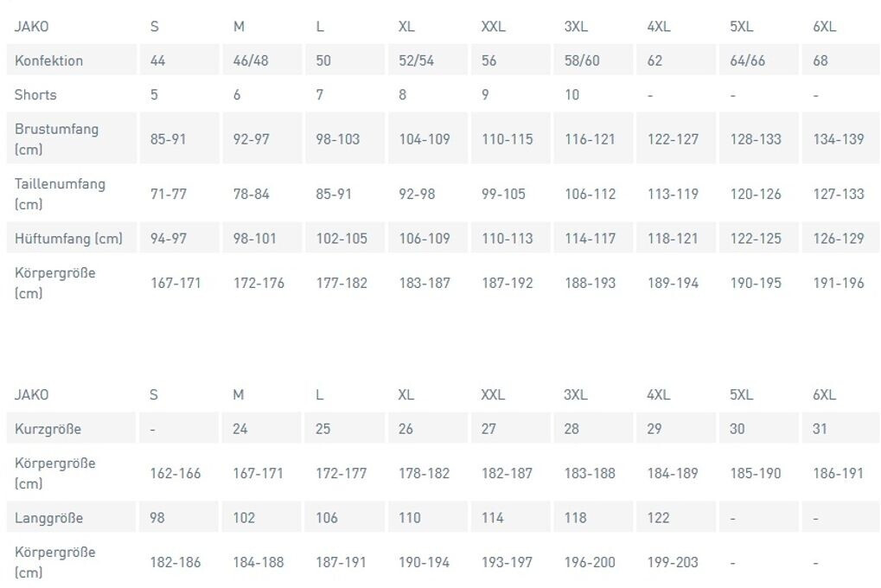Click Körpergröße value 162-166

[x=175, y=473]
